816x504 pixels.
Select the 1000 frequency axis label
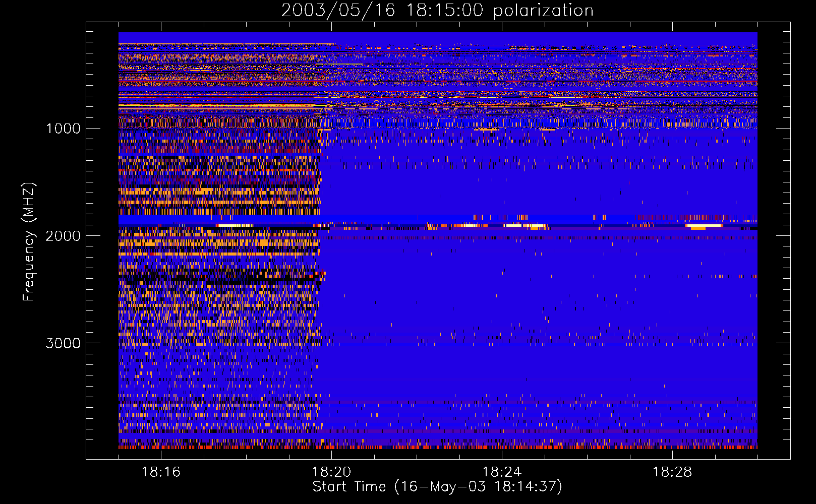pos(63,129)
